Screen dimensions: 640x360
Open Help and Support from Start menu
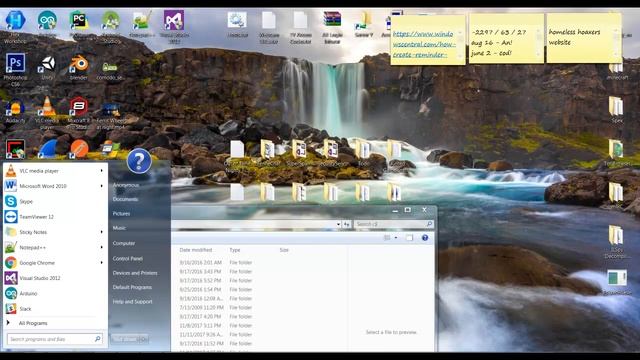[133, 302]
